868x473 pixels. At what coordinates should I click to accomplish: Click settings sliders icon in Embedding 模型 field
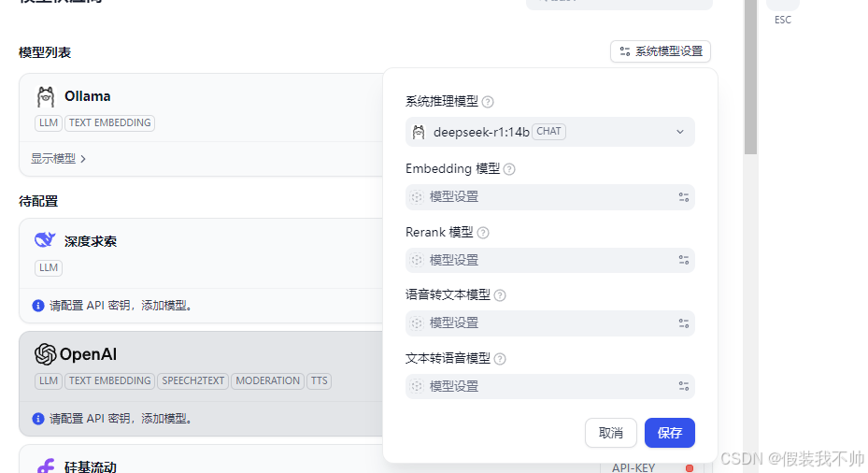(x=684, y=197)
